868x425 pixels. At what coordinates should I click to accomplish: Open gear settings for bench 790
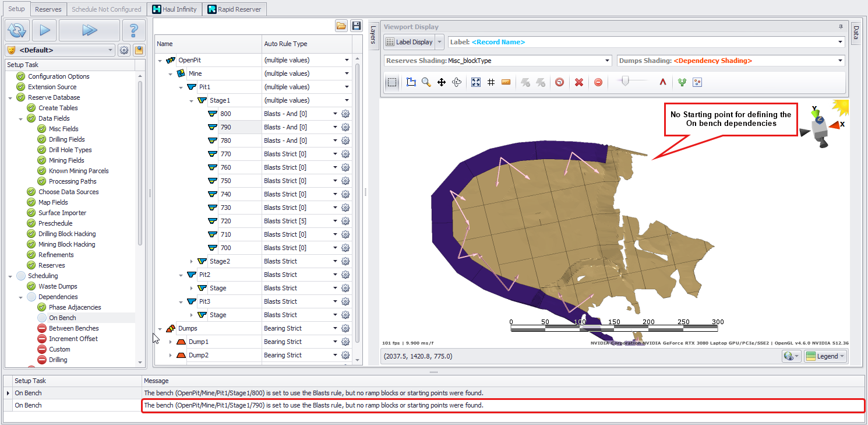click(345, 127)
